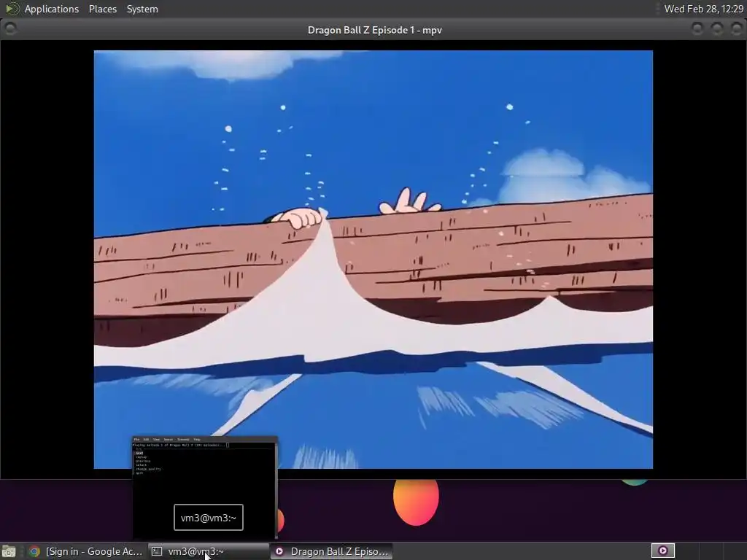Click the mpv title text "Dragon Ball Z Episode 1 - mpv"

point(374,30)
